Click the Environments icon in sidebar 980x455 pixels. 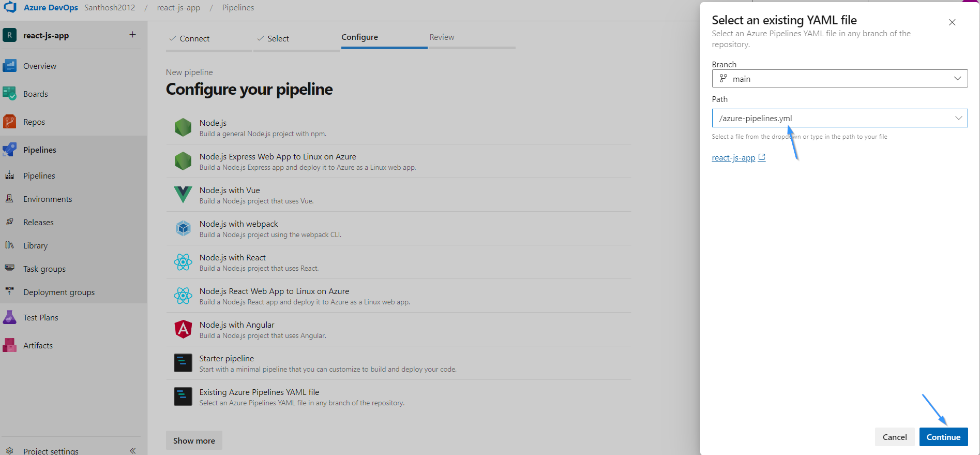coord(9,199)
